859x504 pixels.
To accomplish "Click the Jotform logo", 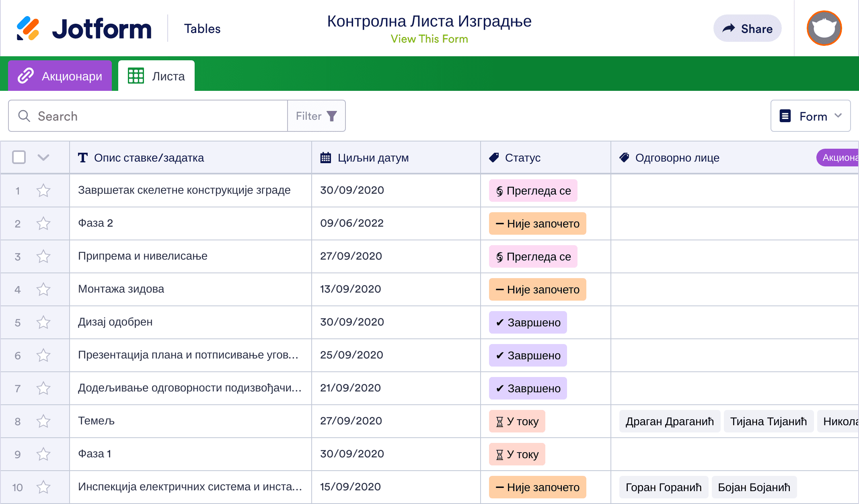I will 84,28.
